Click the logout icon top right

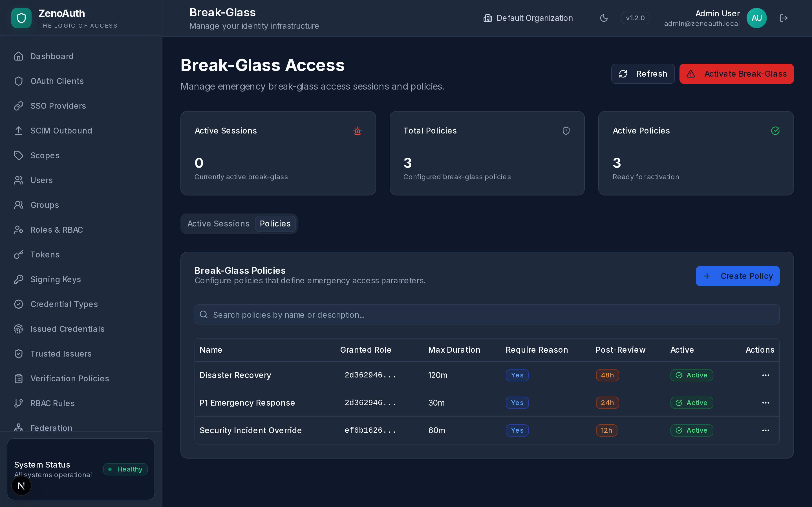pyautogui.click(x=784, y=18)
